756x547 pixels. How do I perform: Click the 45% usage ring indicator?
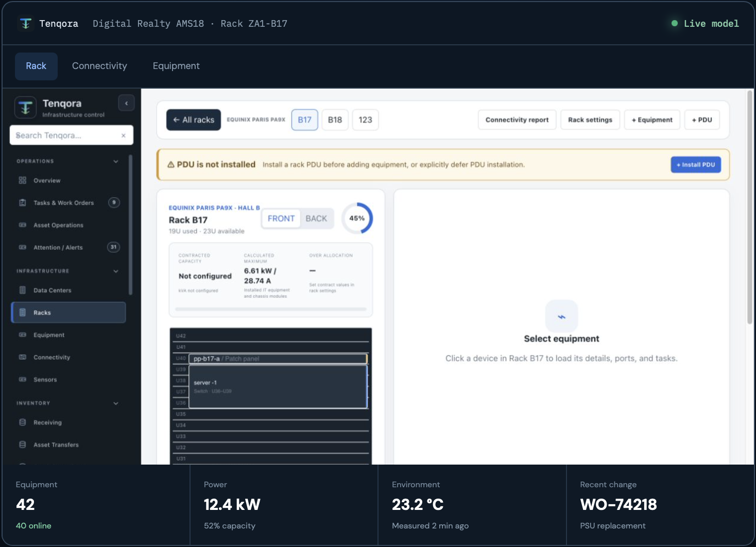[357, 218]
